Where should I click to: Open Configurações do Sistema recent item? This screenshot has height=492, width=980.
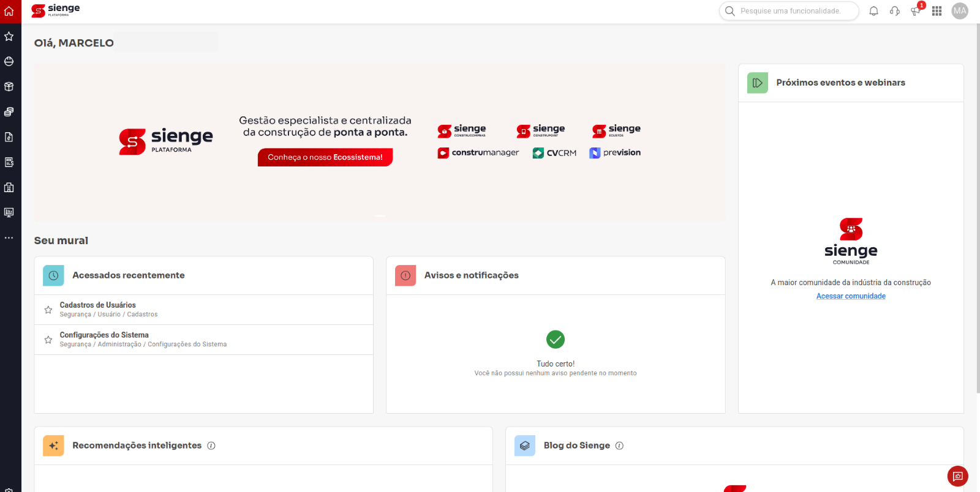tap(203, 340)
